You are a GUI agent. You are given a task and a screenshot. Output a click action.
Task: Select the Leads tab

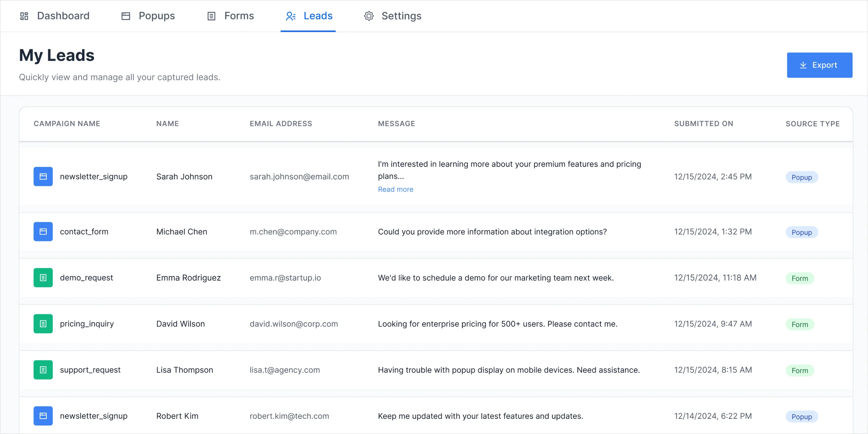[308, 16]
